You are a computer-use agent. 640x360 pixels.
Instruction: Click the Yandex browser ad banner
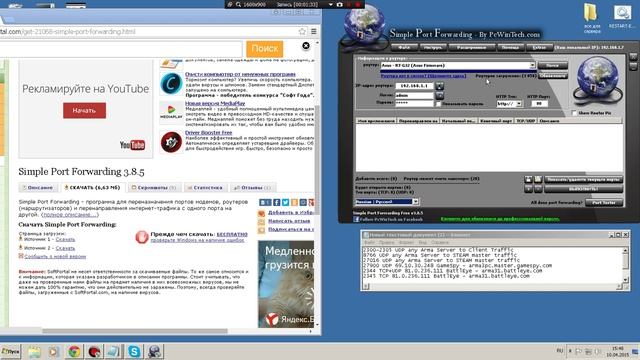point(286,284)
